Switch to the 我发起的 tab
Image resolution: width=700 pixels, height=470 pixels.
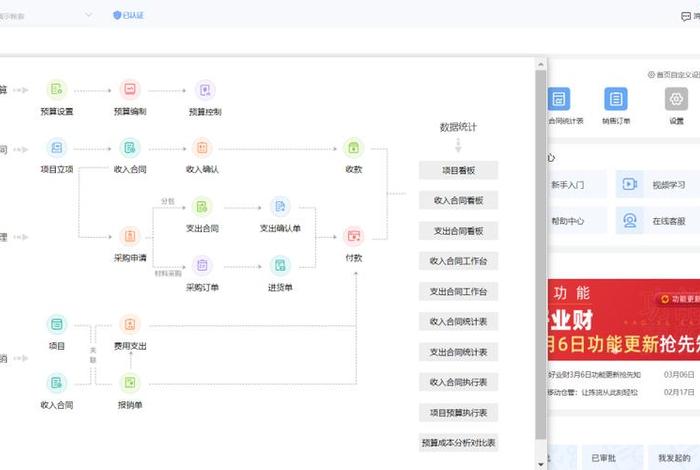(x=674, y=458)
